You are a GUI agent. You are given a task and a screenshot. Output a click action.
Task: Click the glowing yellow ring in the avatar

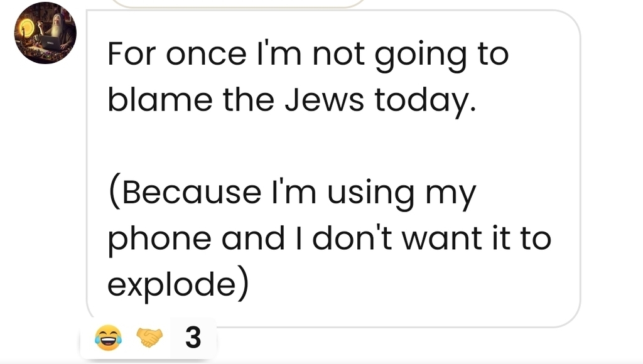(x=26, y=28)
